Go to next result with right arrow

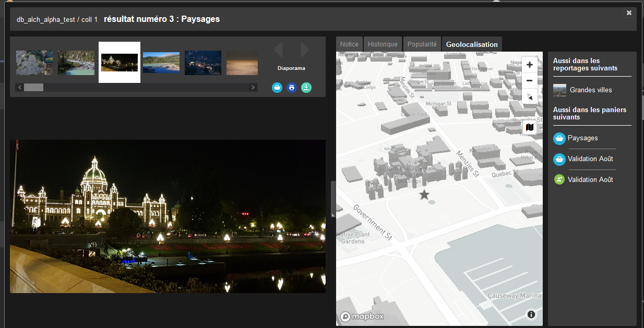305,50
